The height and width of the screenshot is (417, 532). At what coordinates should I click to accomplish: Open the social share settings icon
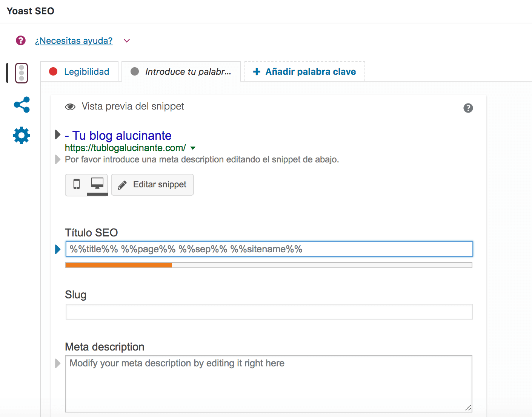22,105
